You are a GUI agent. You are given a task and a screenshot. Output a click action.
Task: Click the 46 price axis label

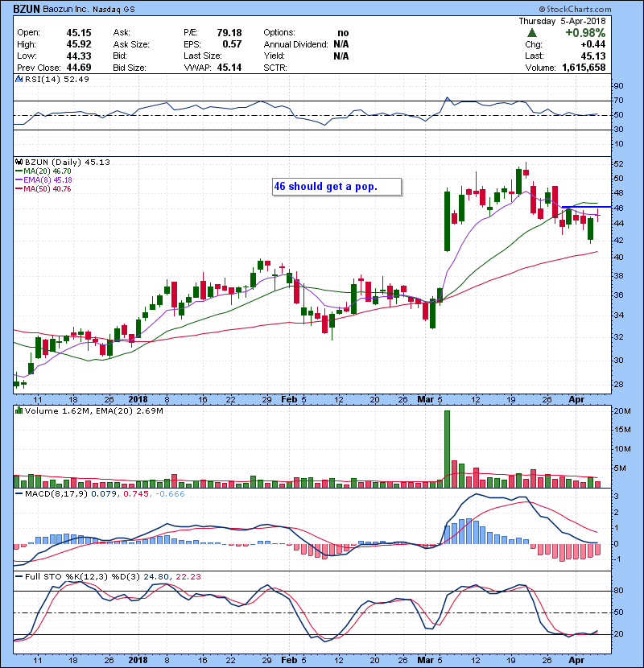point(618,208)
